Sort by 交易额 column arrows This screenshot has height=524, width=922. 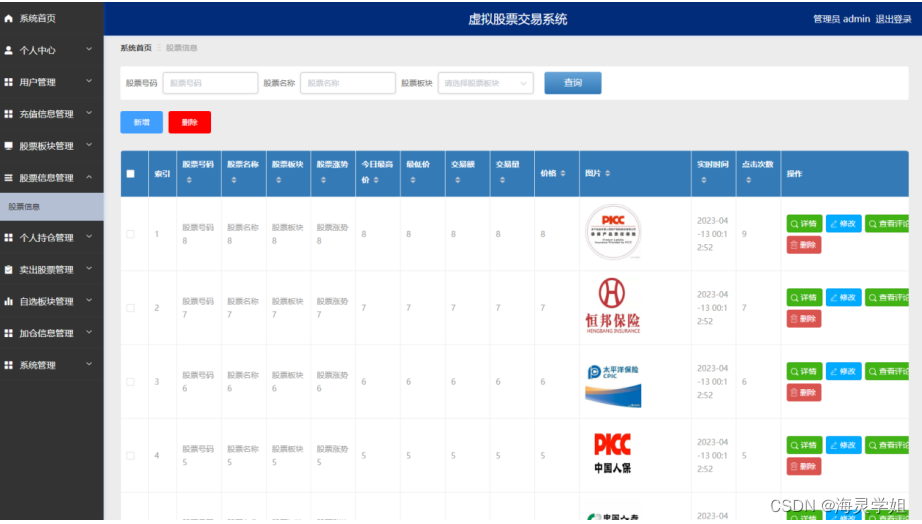click(457, 180)
